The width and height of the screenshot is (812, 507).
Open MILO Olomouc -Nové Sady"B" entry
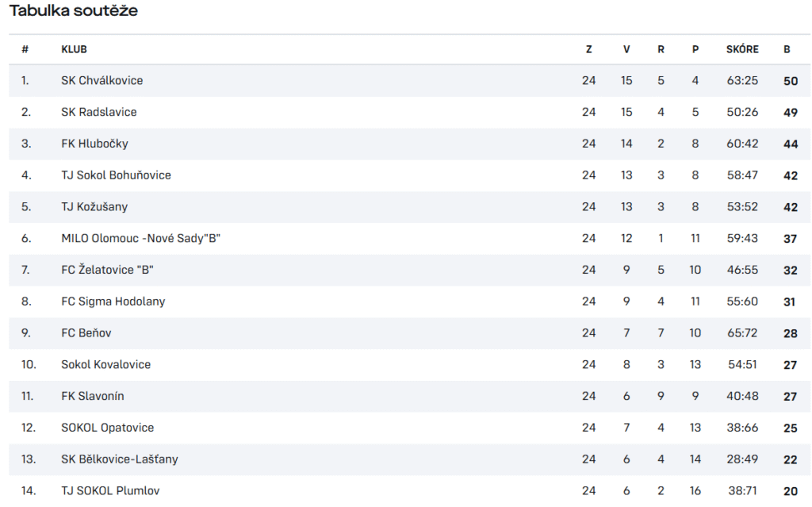click(x=141, y=239)
